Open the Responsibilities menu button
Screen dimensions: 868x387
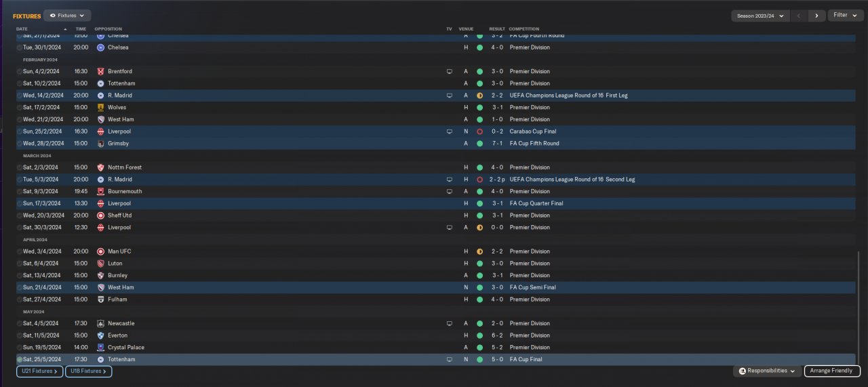tap(767, 371)
